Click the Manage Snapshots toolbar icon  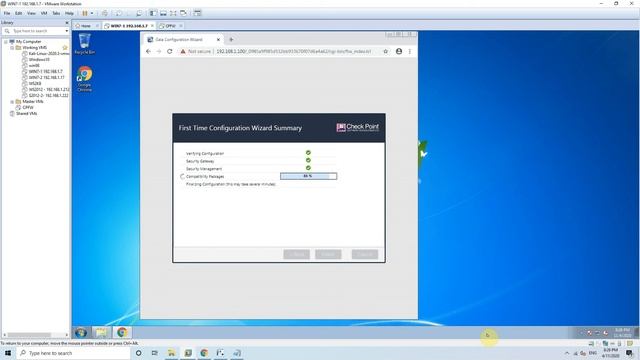pyautogui.click(x=139, y=13)
